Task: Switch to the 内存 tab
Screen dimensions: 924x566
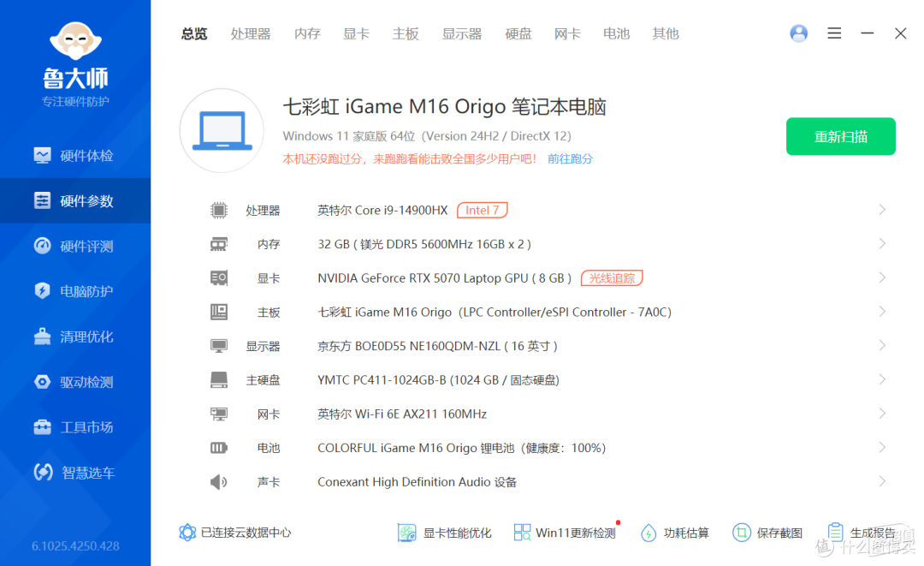Action: click(x=307, y=33)
